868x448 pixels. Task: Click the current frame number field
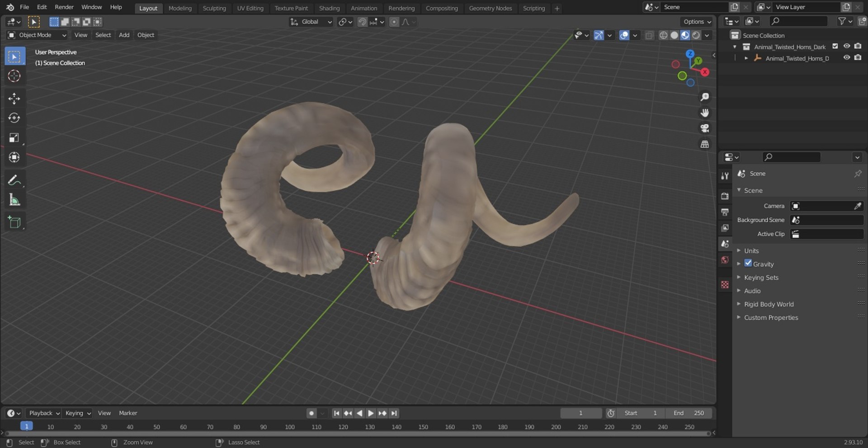[x=581, y=413]
